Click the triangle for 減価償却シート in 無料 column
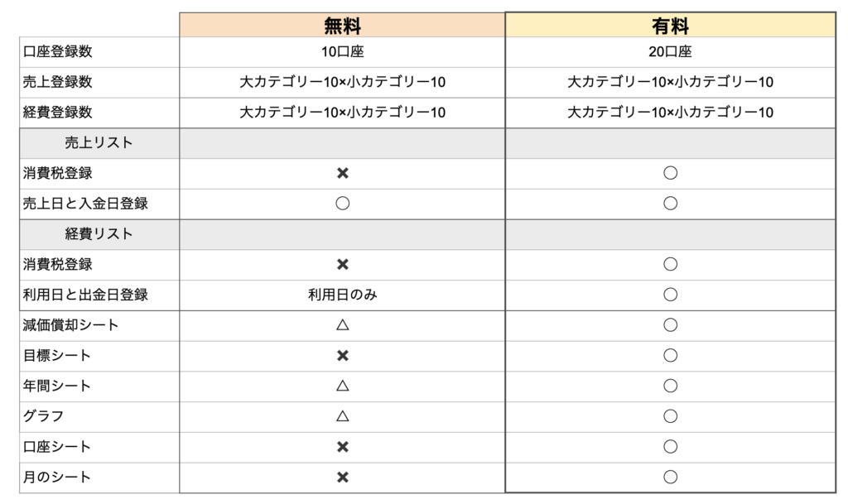 pos(342,324)
